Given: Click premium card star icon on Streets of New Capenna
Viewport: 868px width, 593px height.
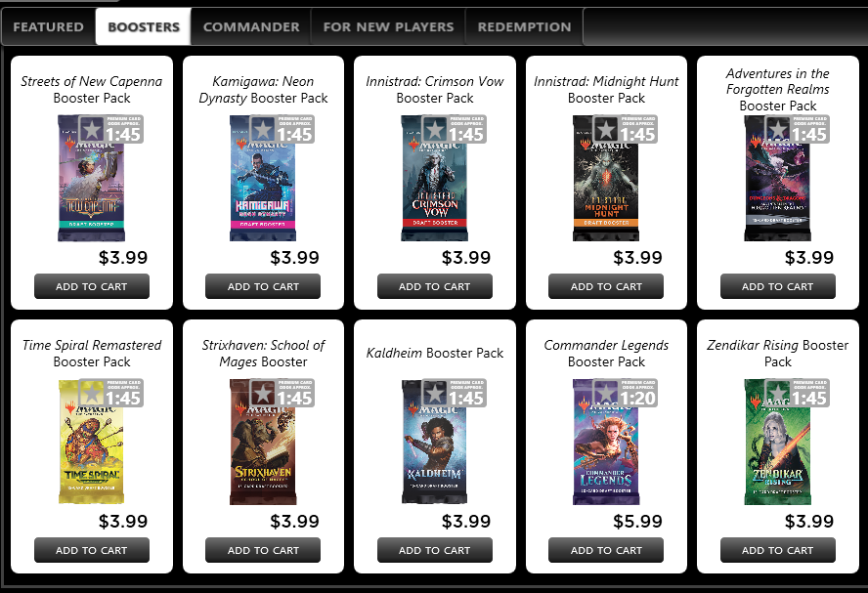Looking at the screenshot, I should click(x=91, y=128).
